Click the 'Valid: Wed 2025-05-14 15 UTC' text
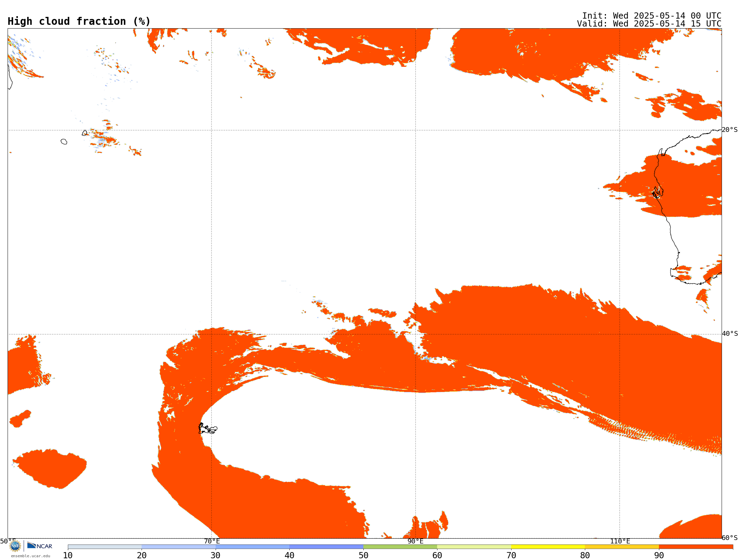Image resolution: width=744 pixels, height=560 pixels. (x=649, y=24)
